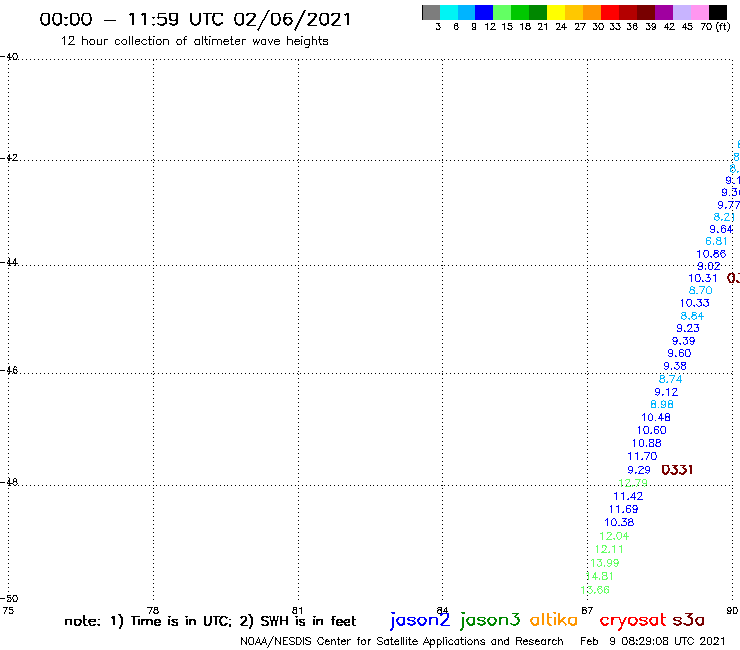Click the 10.86 wave height value
Screen dimensions: 740x650
pos(711,254)
